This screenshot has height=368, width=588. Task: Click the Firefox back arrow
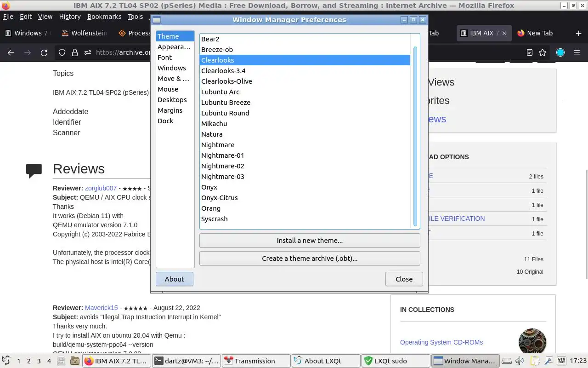point(11,52)
